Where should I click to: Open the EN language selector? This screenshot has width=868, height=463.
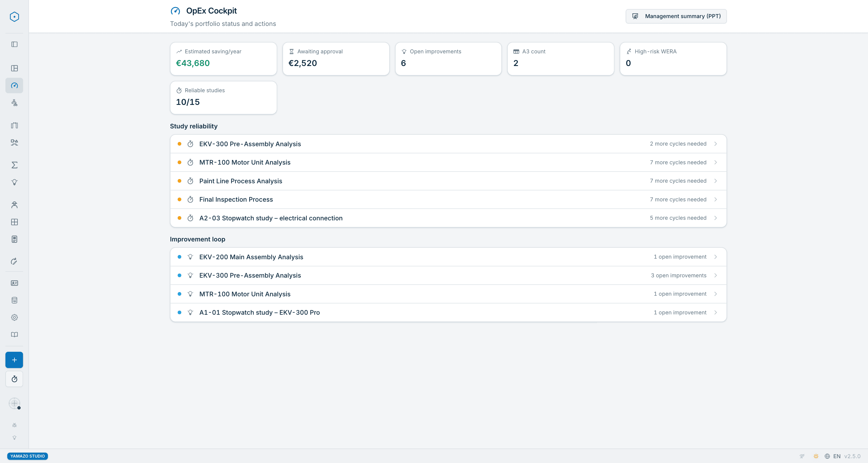832,456
